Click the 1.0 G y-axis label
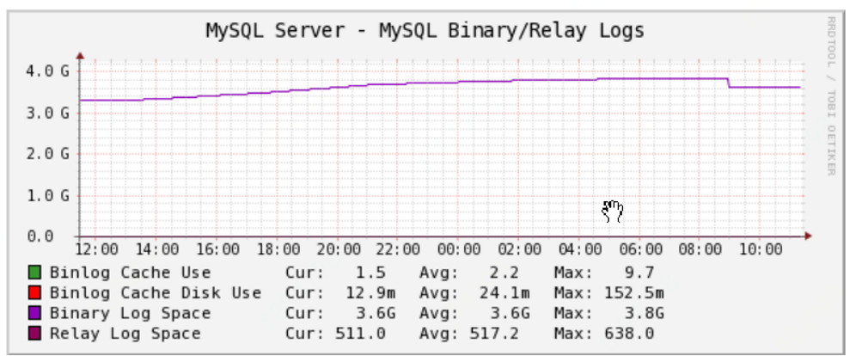 click(x=47, y=195)
